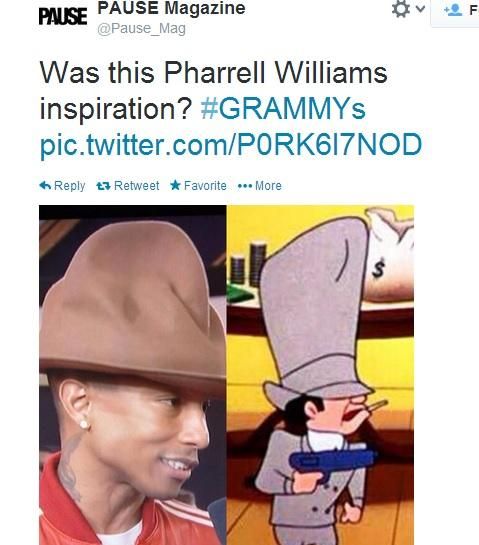This screenshot has height=545, width=479.
Task: Open the gear settings icon
Action: tap(400, 9)
